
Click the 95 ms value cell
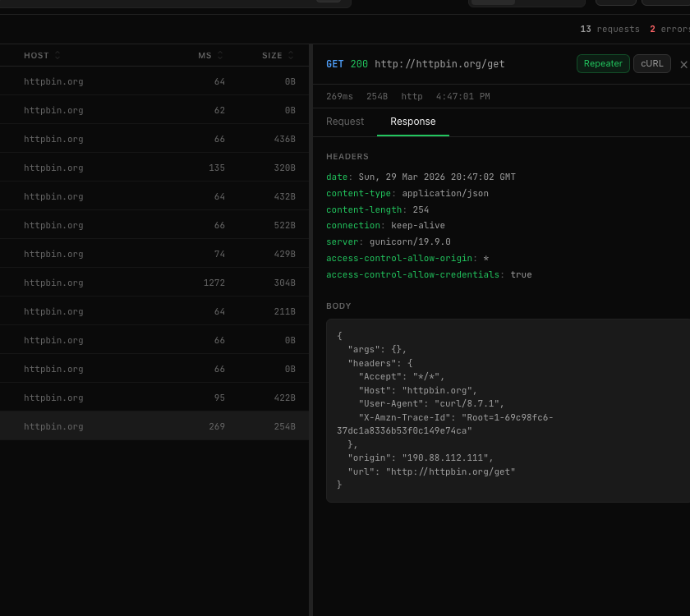[x=219, y=398]
